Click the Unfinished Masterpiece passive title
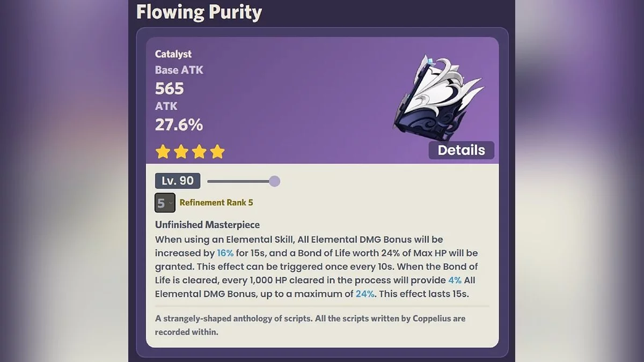 tap(207, 225)
